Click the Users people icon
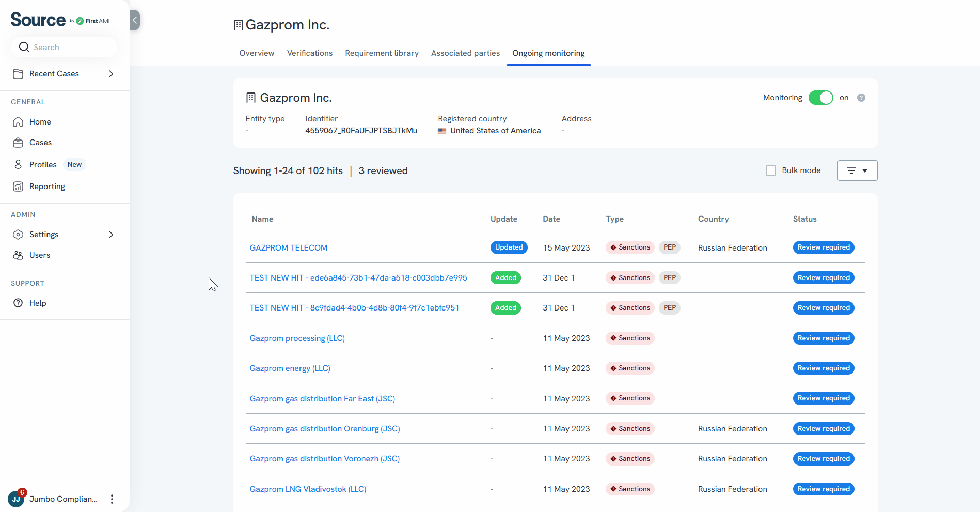 click(18, 255)
